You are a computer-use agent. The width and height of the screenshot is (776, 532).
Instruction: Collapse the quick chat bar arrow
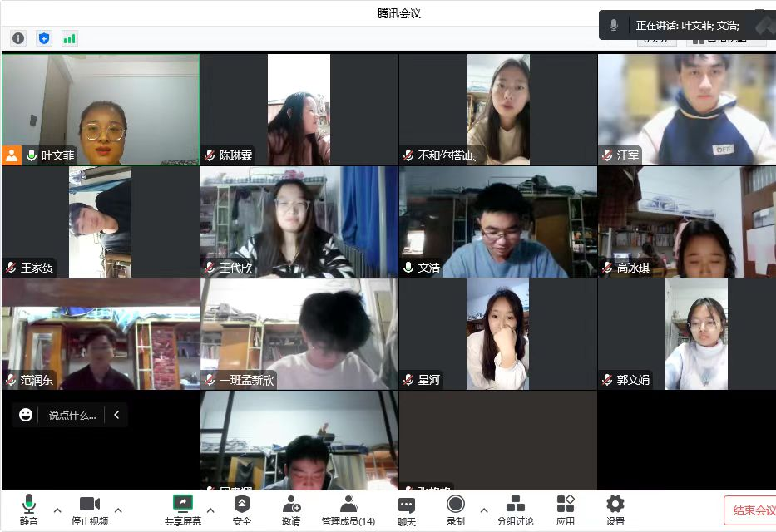[116, 415]
